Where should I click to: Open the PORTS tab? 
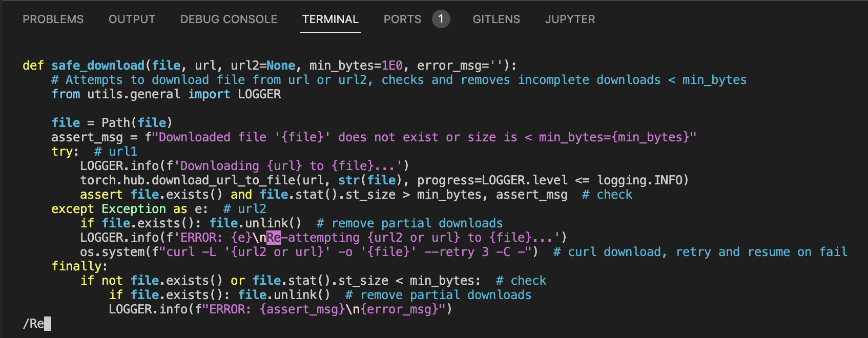pyautogui.click(x=402, y=19)
